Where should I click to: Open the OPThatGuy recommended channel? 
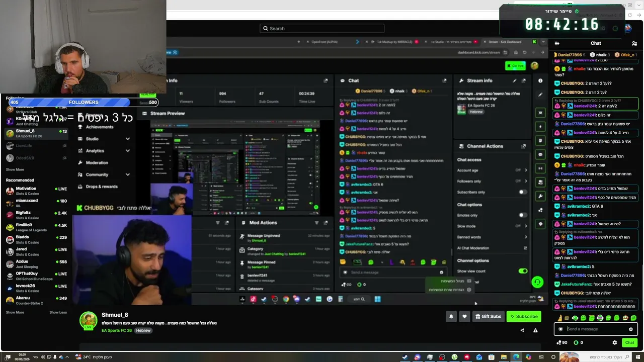[36, 276]
